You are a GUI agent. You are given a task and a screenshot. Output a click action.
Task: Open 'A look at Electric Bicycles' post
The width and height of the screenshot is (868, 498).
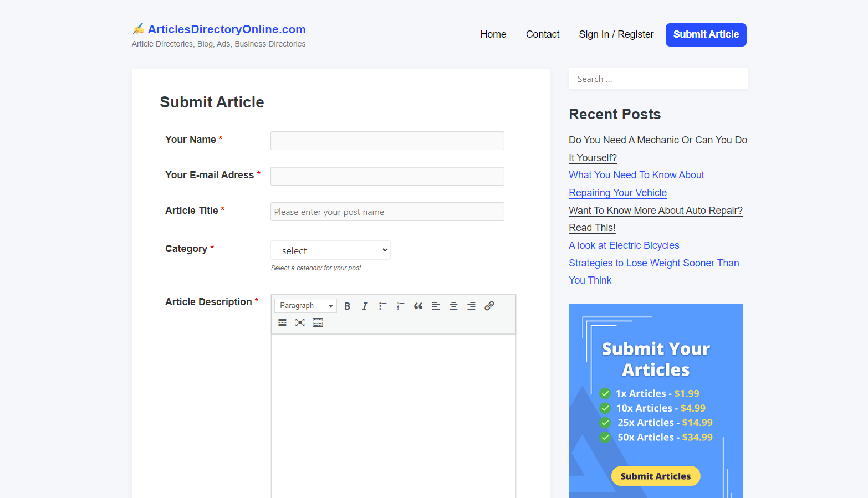(624, 245)
